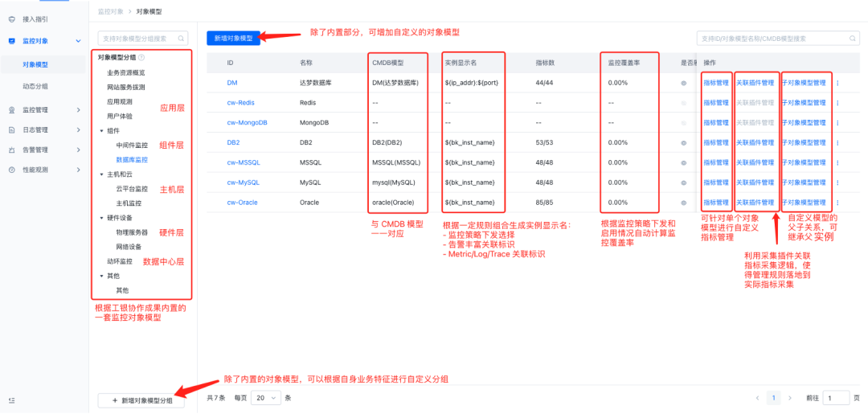
Task: Click the 新增对象模型分组 button
Action: tap(141, 400)
